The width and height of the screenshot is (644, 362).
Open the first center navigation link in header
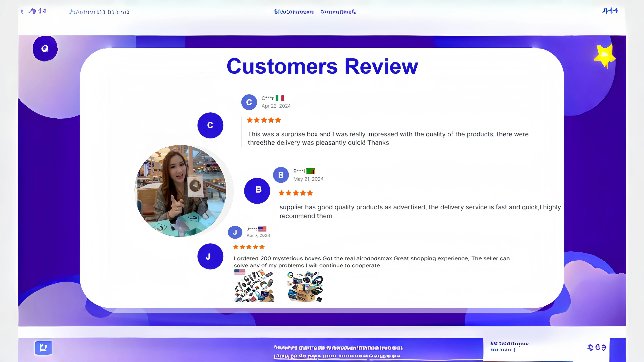(294, 12)
